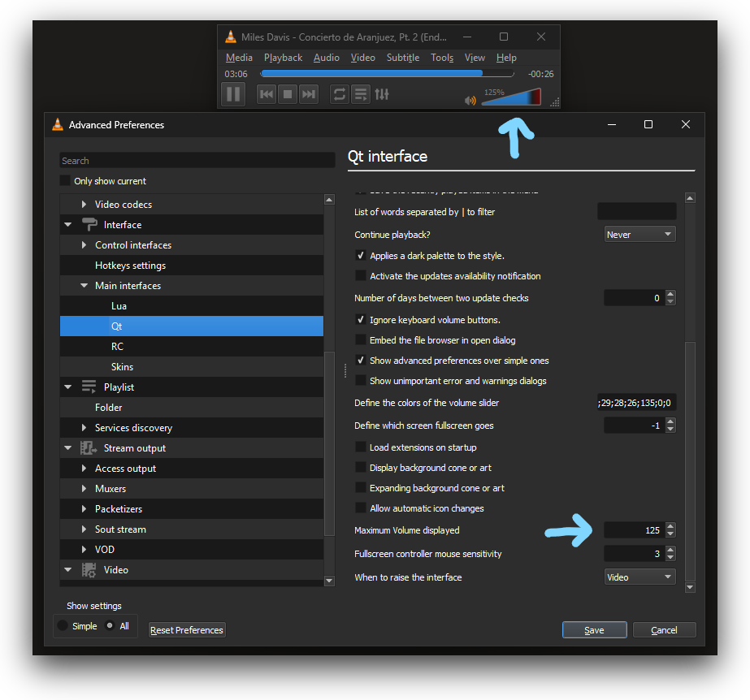The image size is (750, 700).
Task: Click the Interface paint roller icon
Action: click(89, 224)
